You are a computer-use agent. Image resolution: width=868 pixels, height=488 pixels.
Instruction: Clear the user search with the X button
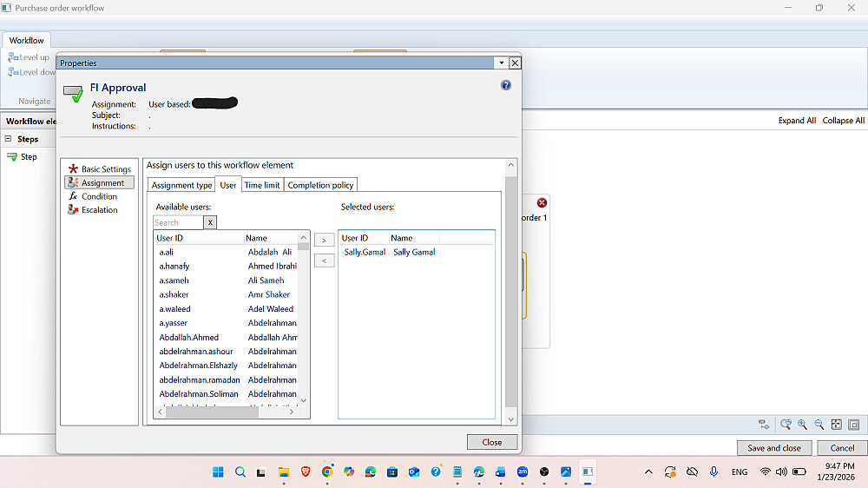coord(210,222)
